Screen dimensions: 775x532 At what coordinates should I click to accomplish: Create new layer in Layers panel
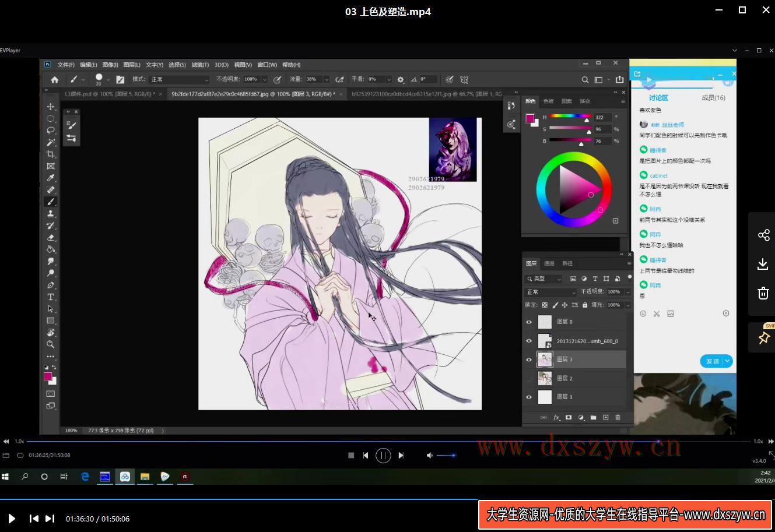[605, 417]
